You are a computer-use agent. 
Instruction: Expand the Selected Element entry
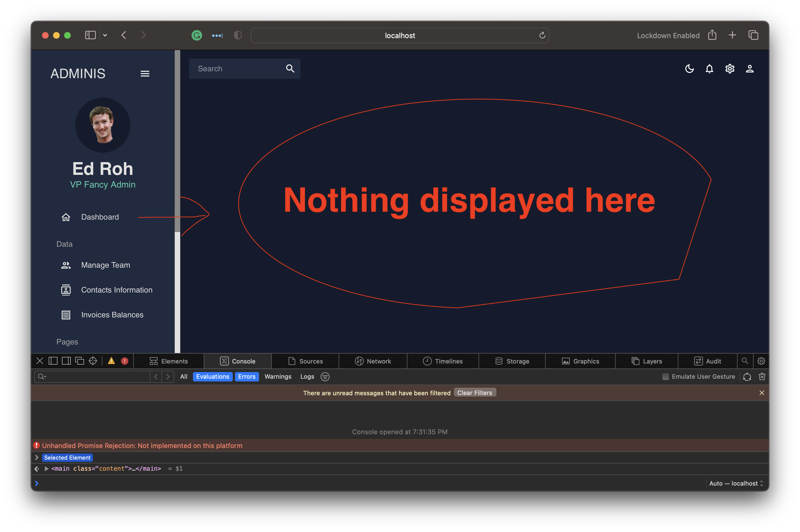37,457
